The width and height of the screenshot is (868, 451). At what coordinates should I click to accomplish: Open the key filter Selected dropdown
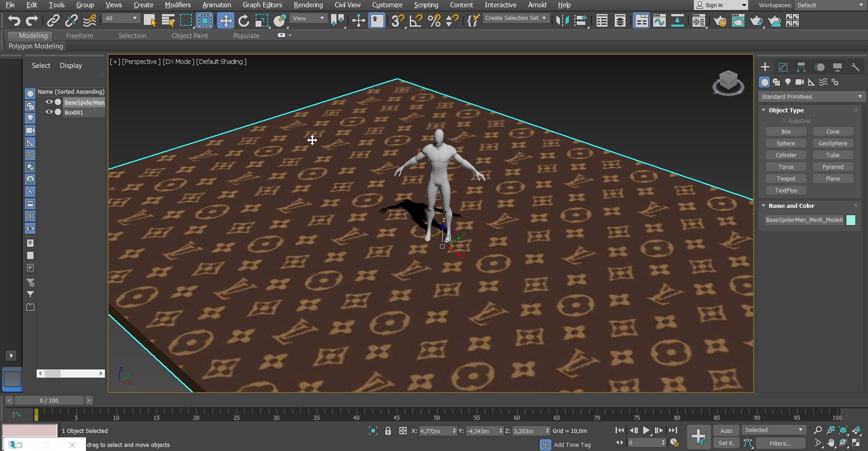pos(774,430)
